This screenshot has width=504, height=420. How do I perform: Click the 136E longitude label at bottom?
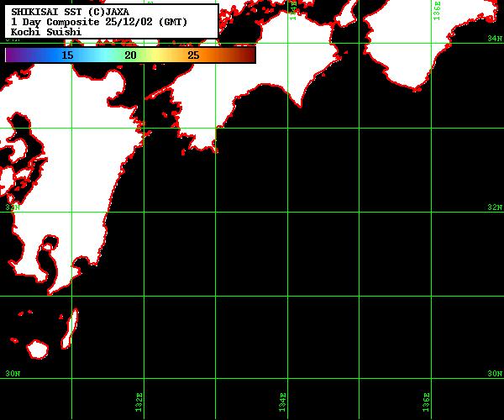(427, 402)
